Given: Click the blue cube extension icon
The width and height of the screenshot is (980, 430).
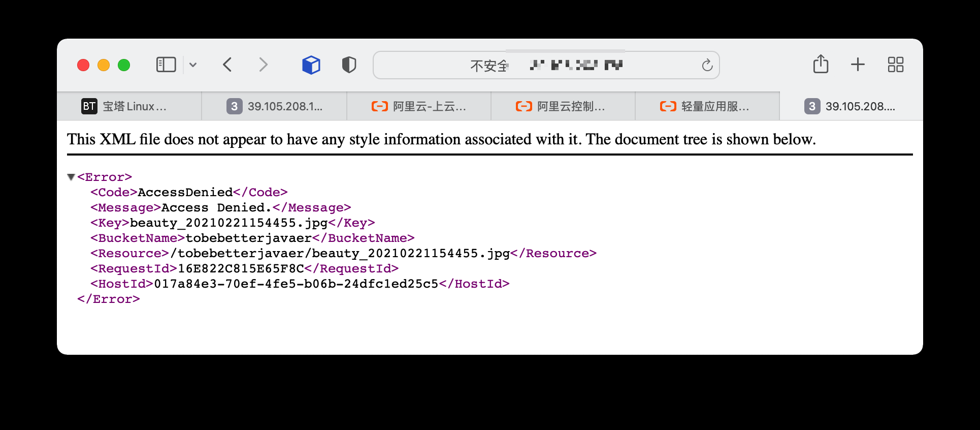Looking at the screenshot, I should [311, 65].
